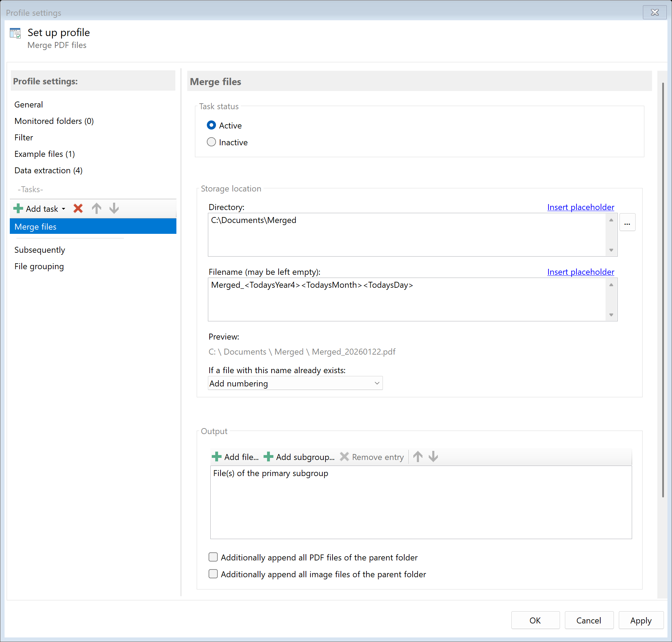Move the selected task up with arrow icon
Screen dimensions: 672x642
click(x=97, y=208)
